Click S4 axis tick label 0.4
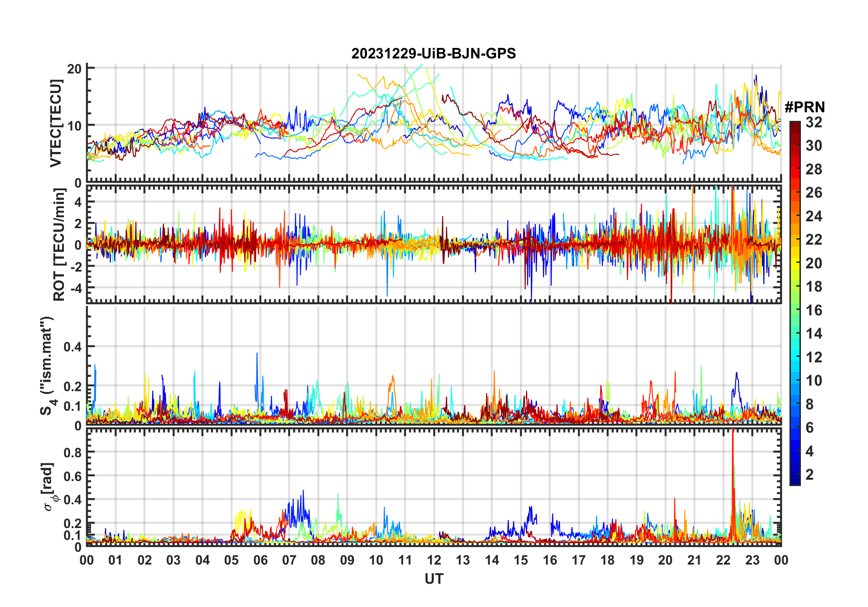 73,347
